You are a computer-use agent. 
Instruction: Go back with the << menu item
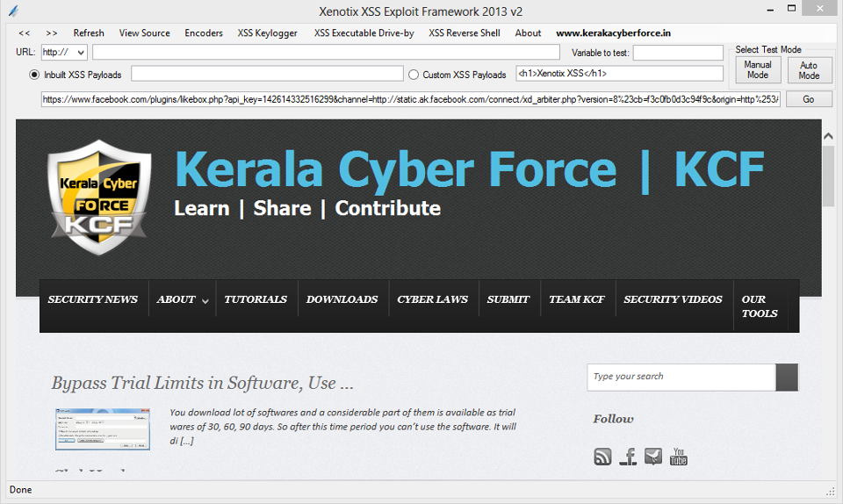[25, 32]
